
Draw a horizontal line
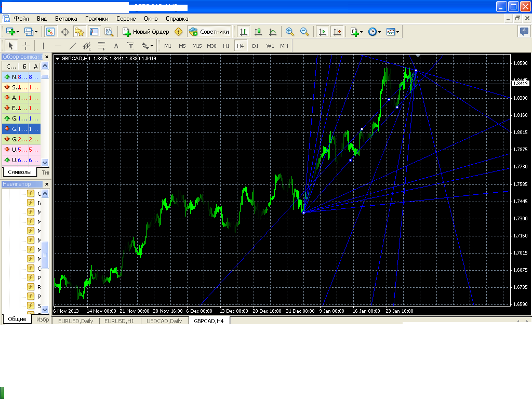(58, 46)
